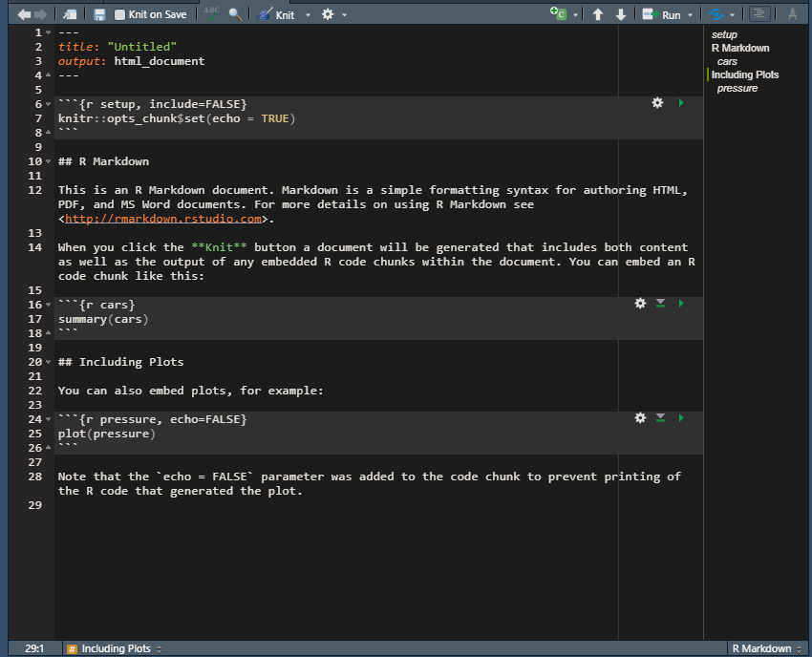Image resolution: width=812 pixels, height=657 pixels.
Task: Jump to pressure in outline
Action: tap(737, 89)
